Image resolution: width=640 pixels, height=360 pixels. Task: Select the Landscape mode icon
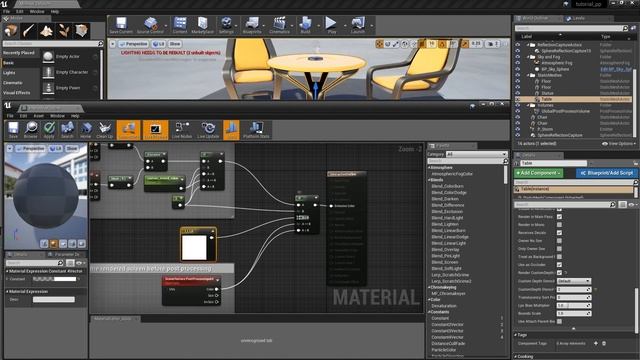point(46,31)
